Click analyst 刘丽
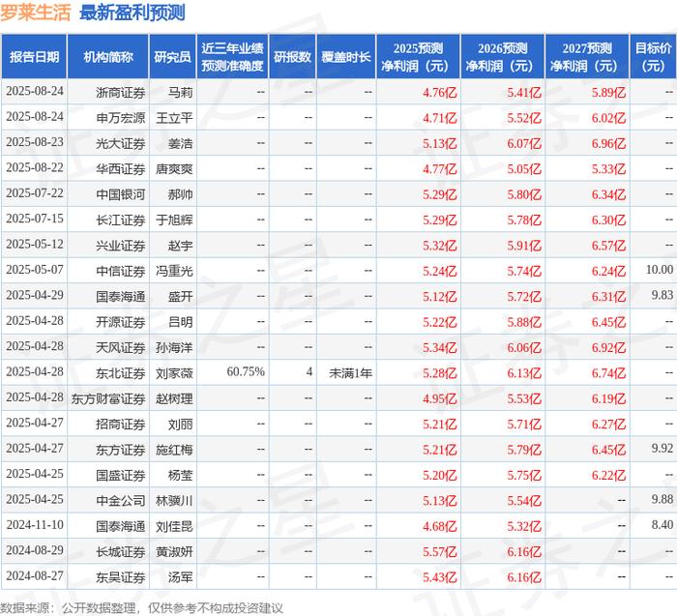 (x=181, y=425)
